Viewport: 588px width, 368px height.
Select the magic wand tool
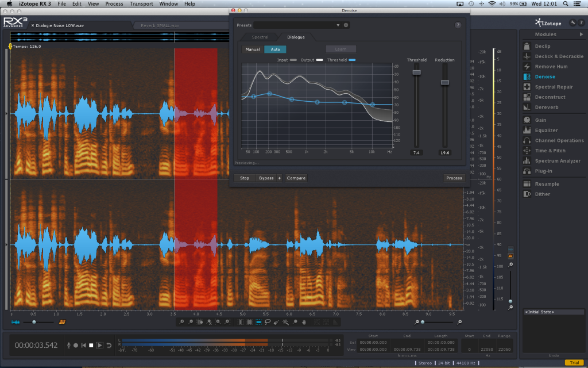click(286, 322)
